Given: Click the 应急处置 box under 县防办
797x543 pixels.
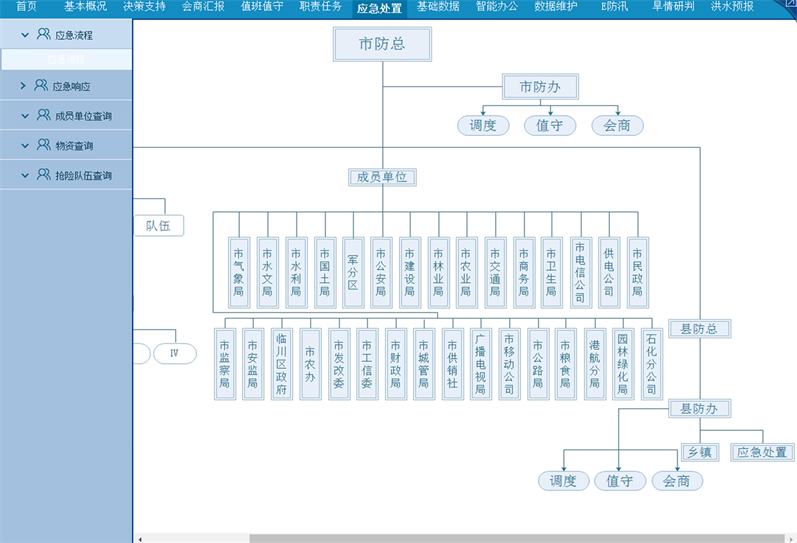Looking at the screenshot, I should tap(762, 452).
